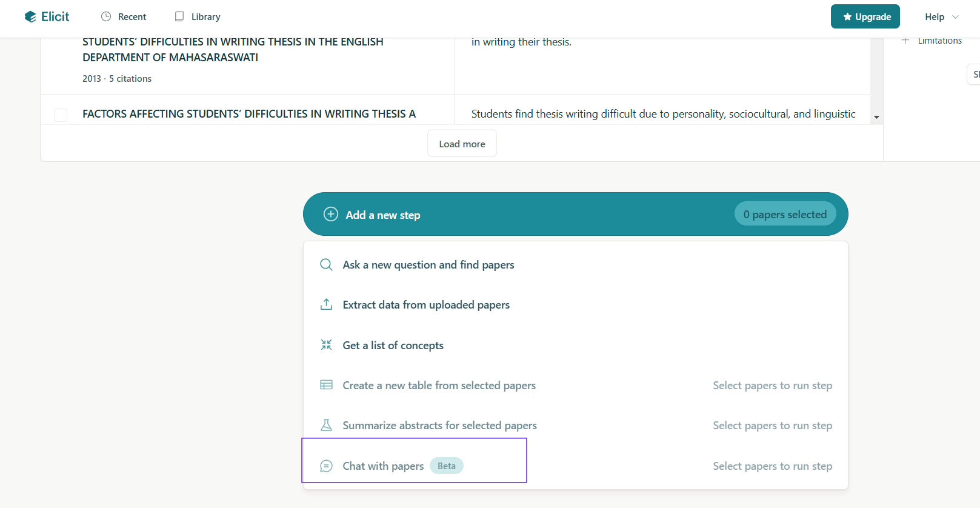Click the plus icon beside Add a new step
Viewport: 980px width, 508px height.
tap(331, 215)
